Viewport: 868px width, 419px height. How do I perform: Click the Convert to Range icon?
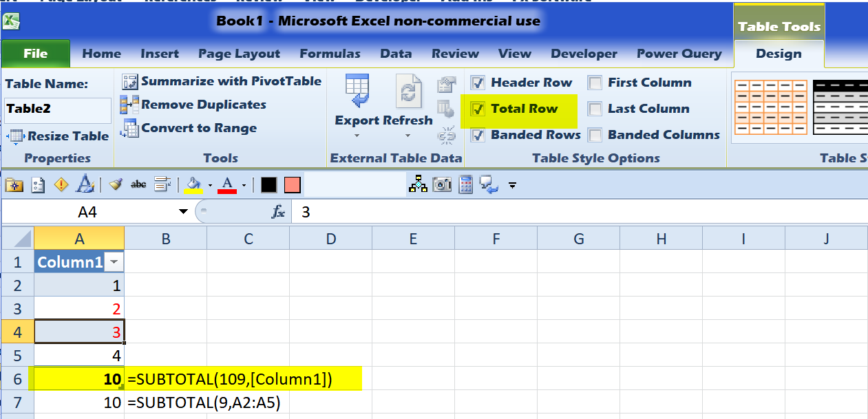click(x=129, y=129)
